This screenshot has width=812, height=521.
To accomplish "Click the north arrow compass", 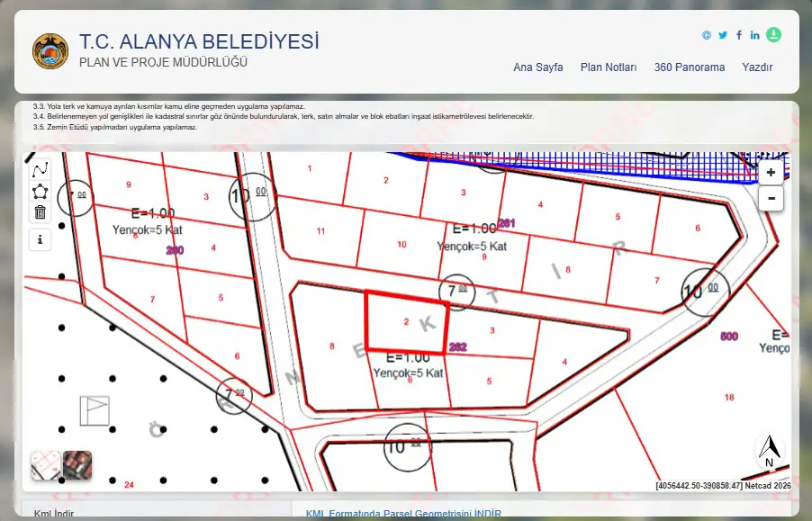I will [x=769, y=451].
